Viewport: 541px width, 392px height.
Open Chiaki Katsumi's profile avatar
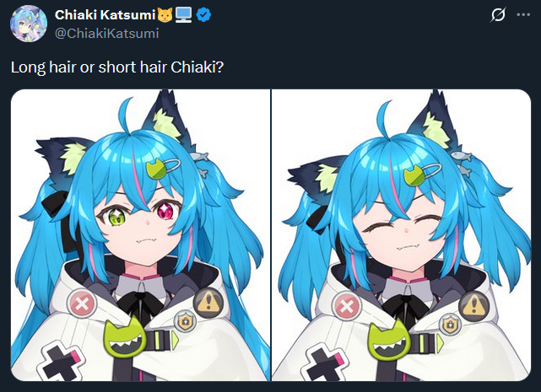29,24
